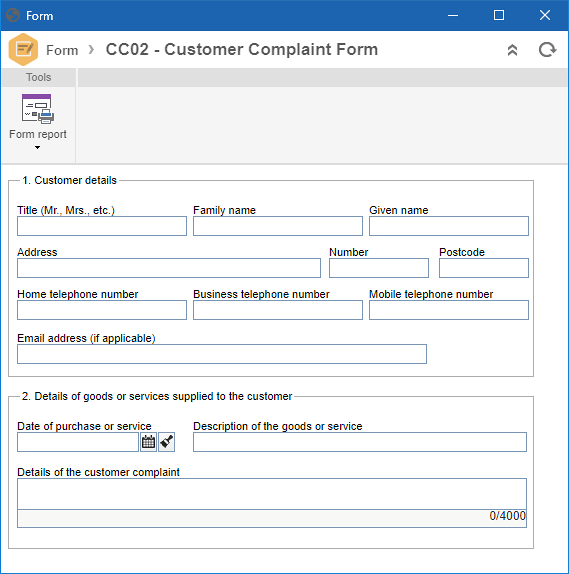569x574 pixels.
Task: Collapse the toolbar with the double chevron
Action: point(513,50)
